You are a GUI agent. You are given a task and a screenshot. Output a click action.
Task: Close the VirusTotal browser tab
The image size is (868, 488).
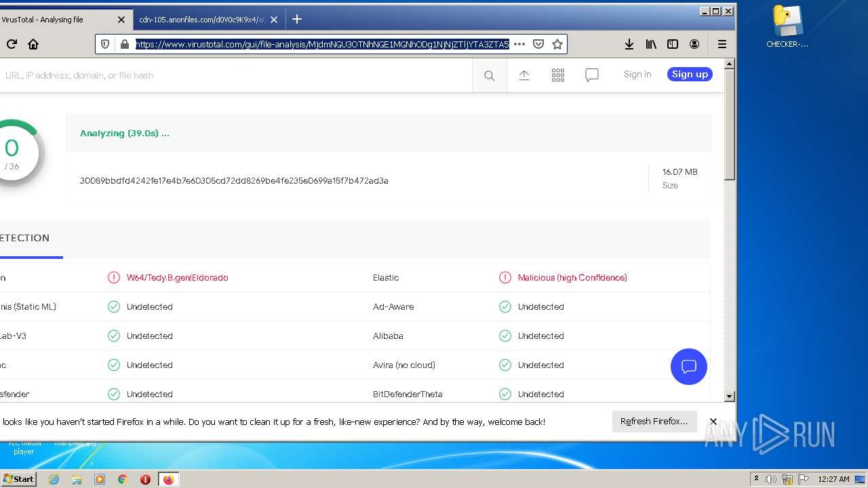tap(121, 20)
